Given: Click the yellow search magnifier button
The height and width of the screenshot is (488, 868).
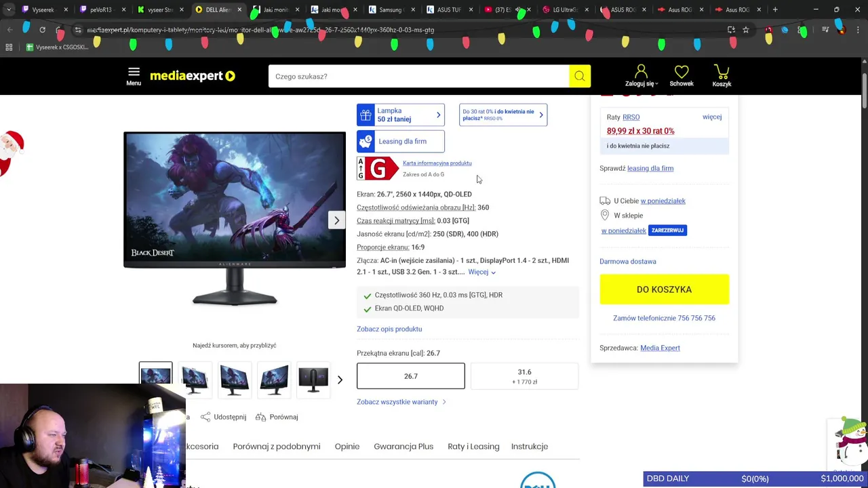Looking at the screenshot, I should (580, 77).
